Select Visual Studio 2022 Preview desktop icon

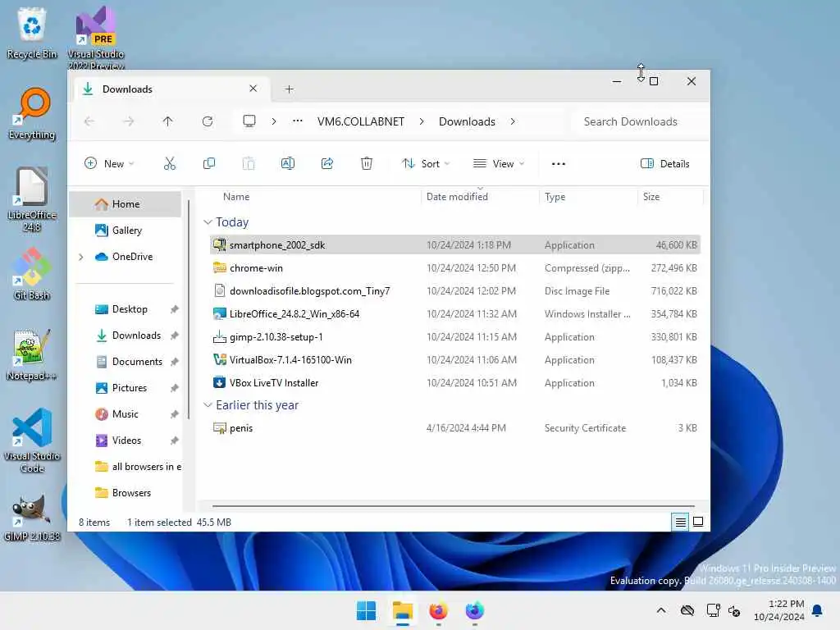pyautogui.click(x=96, y=38)
